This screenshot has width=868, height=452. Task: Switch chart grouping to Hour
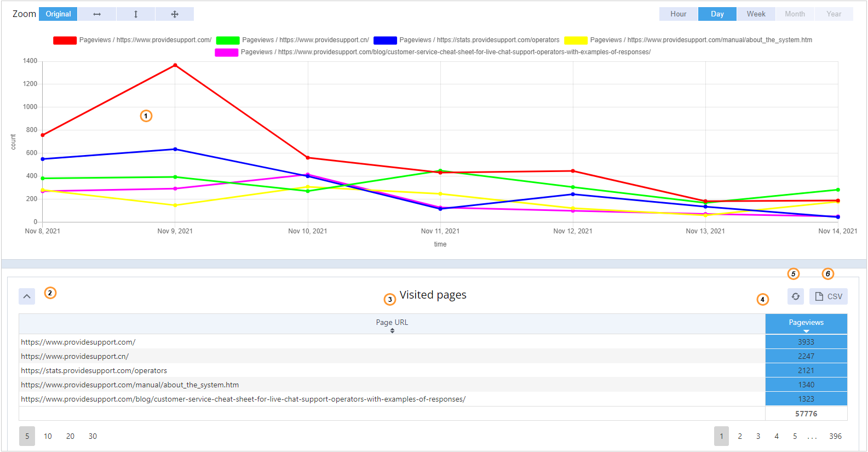pos(679,14)
